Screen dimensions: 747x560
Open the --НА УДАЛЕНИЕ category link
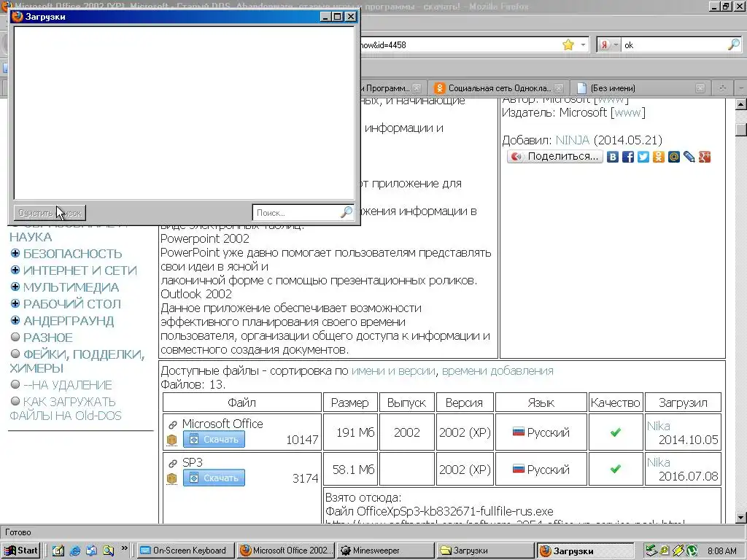point(68,385)
